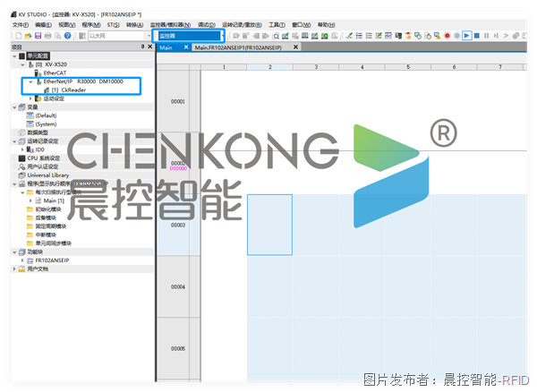Save the project with the floppy icon
The width and height of the screenshot is (537, 392).
pyautogui.click(x=38, y=36)
